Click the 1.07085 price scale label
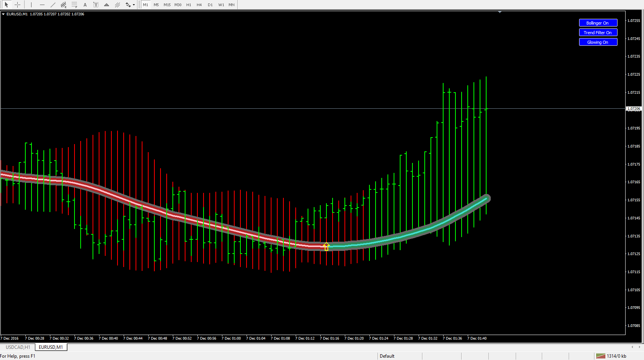Screen dimensions: 644x360 [634, 326]
